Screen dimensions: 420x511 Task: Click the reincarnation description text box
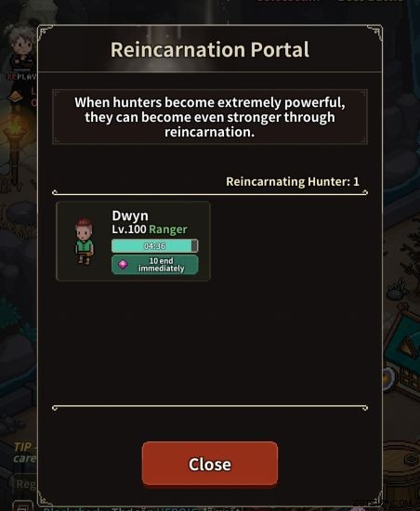[210, 117]
